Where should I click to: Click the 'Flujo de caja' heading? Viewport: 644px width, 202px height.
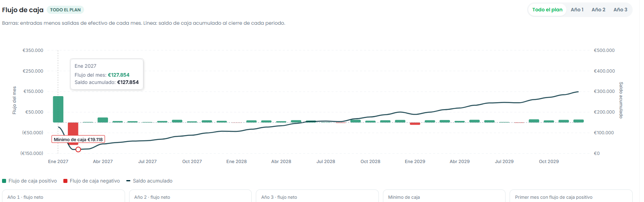[x=23, y=10]
